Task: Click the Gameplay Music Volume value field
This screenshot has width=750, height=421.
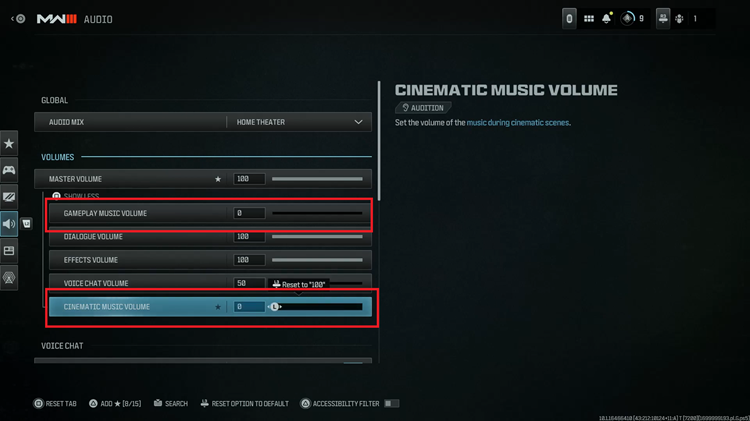Action: click(249, 213)
